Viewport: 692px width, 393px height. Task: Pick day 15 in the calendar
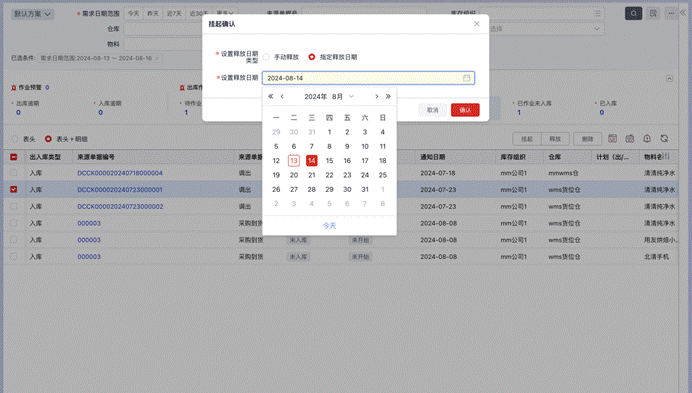point(329,161)
